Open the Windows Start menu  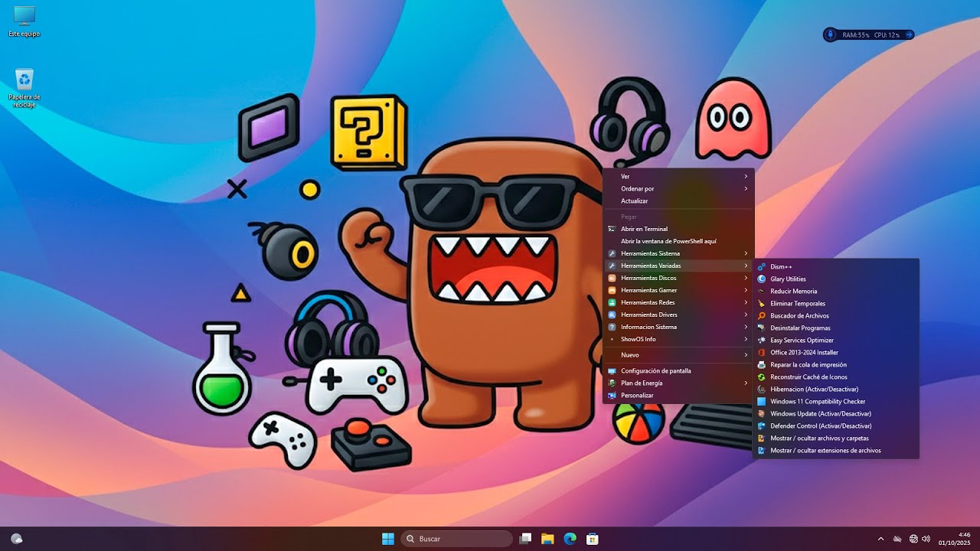click(x=388, y=539)
